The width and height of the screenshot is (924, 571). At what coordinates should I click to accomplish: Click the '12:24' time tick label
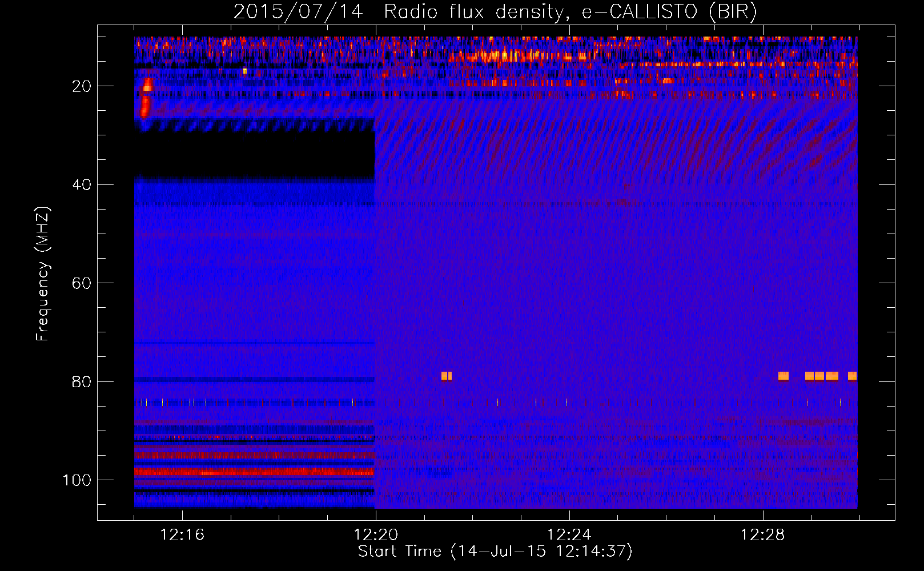coord(569,535)
